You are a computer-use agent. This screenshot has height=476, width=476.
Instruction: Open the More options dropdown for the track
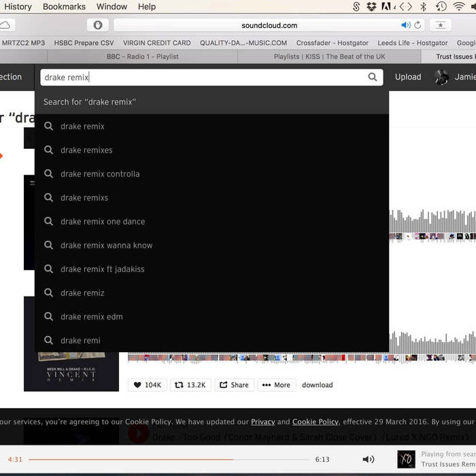coord(275,385)
